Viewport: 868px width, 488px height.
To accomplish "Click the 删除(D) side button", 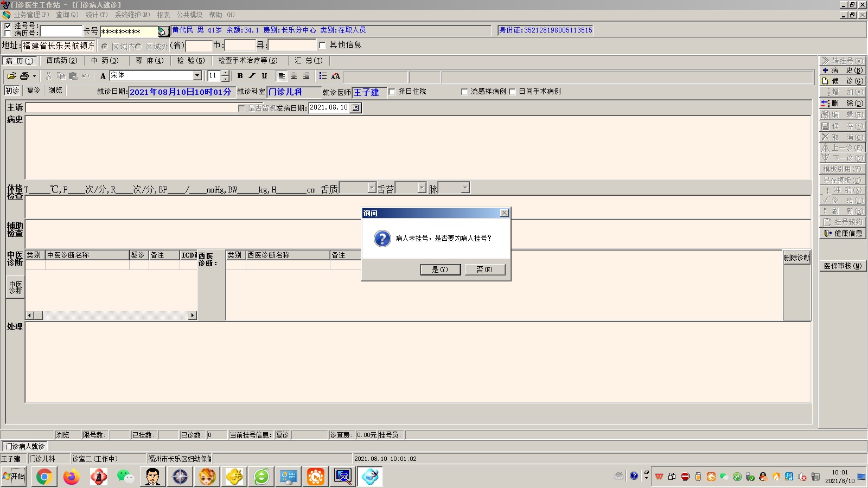I will pyautogui.click(x=842, y=104).
